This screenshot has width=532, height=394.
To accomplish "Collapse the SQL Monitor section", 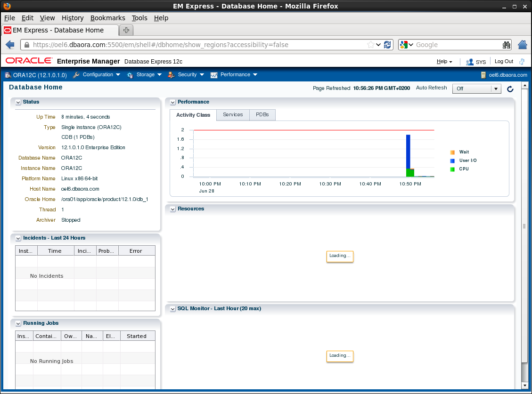I will (x=172, y=309).
